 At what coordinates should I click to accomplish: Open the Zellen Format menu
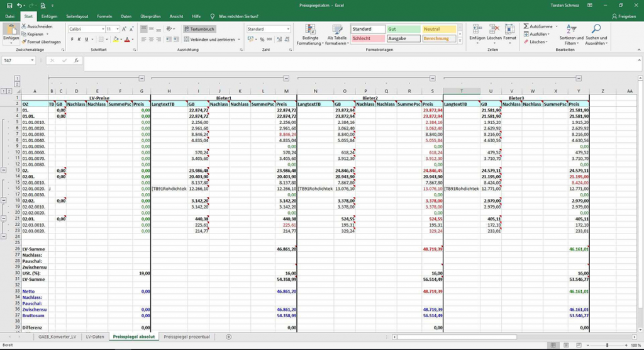pos(509,34)
